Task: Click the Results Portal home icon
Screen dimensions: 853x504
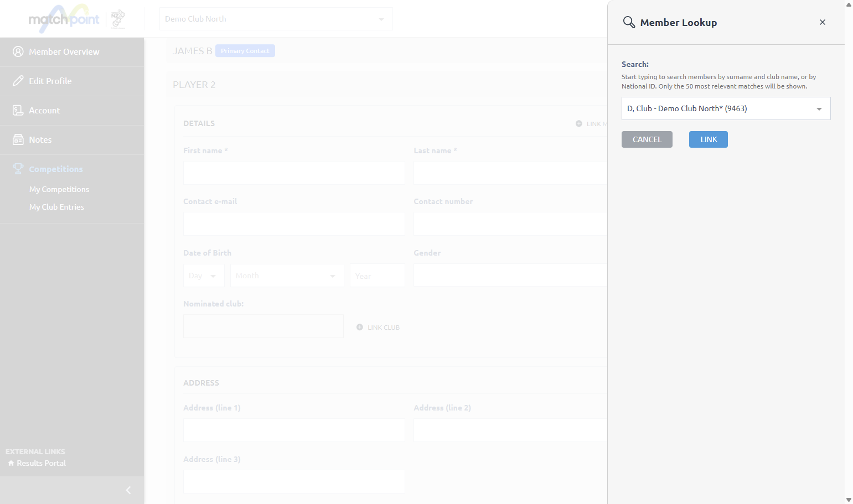Action: tap(11, 463)
